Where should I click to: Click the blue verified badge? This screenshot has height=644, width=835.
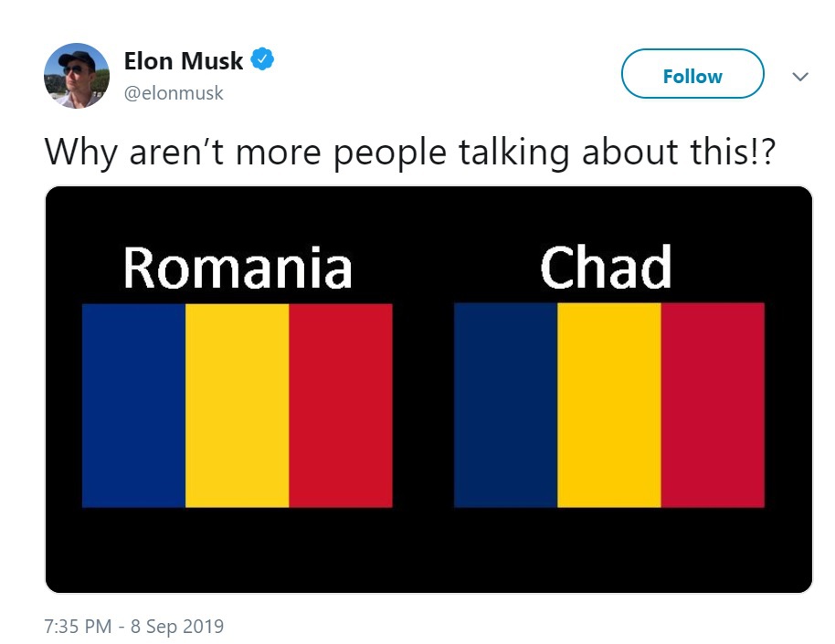[262, 61]
